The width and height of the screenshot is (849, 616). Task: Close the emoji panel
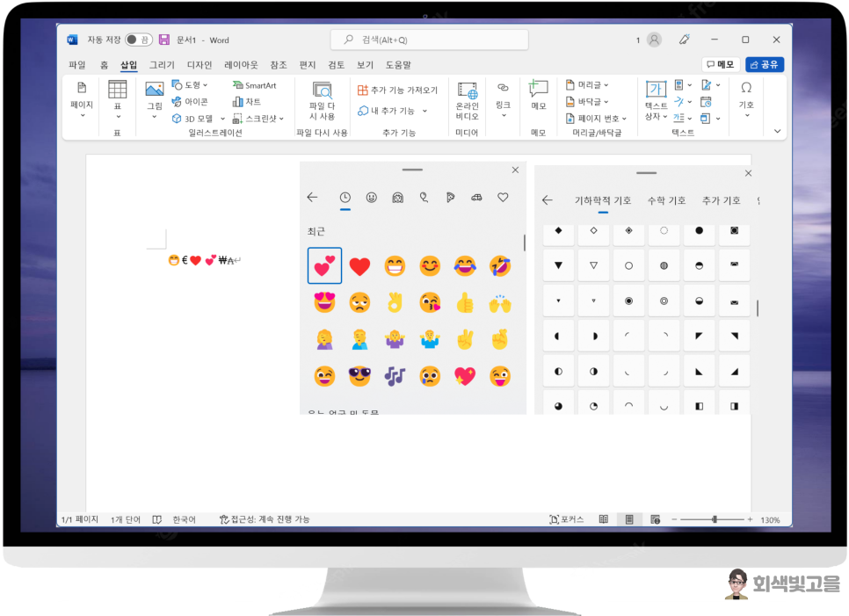pyautogui.click(x=515, y=170)
